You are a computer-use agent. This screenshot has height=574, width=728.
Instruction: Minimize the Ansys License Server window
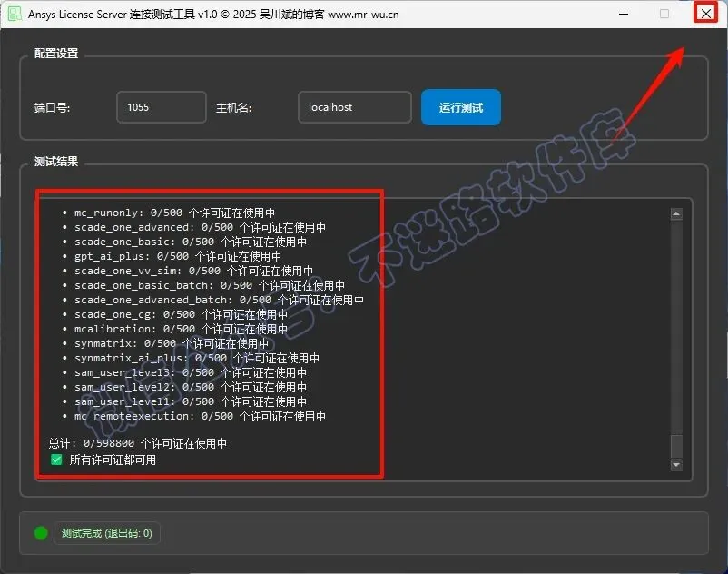(624, 14)
